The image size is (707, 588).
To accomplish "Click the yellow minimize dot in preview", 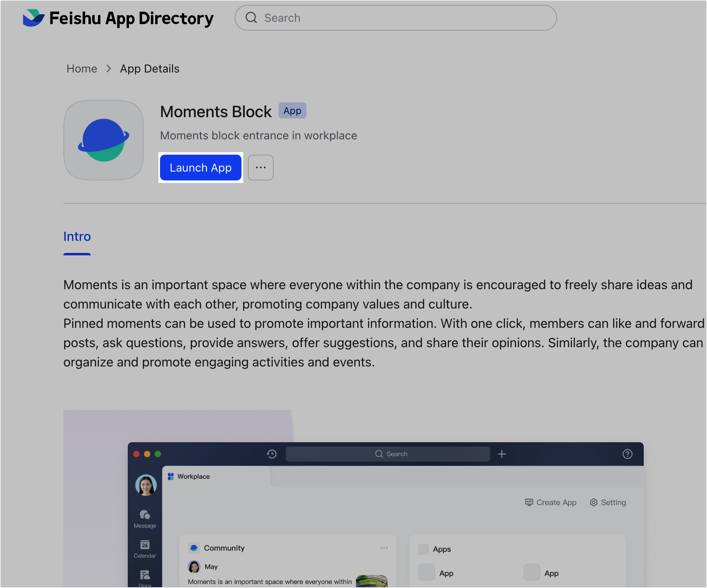I will (147, 454).
